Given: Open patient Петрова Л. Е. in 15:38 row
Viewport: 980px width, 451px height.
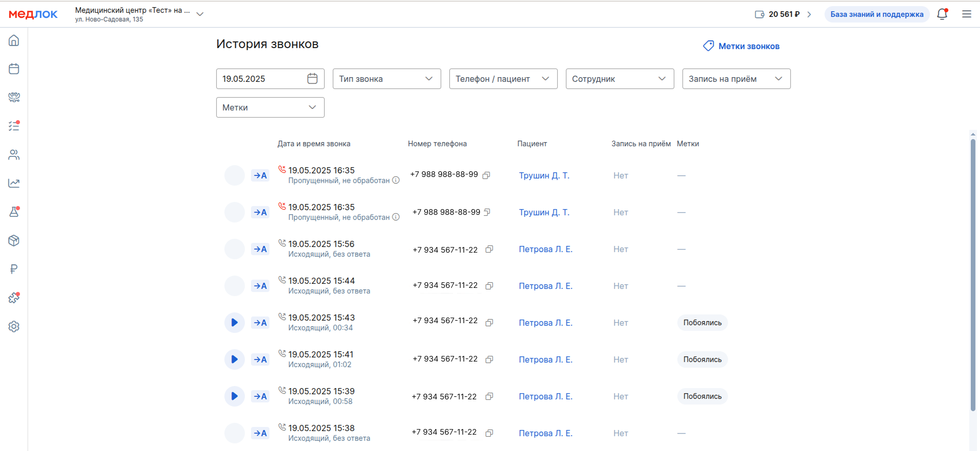Looking at the screenshot, I should tap(545, 433).
